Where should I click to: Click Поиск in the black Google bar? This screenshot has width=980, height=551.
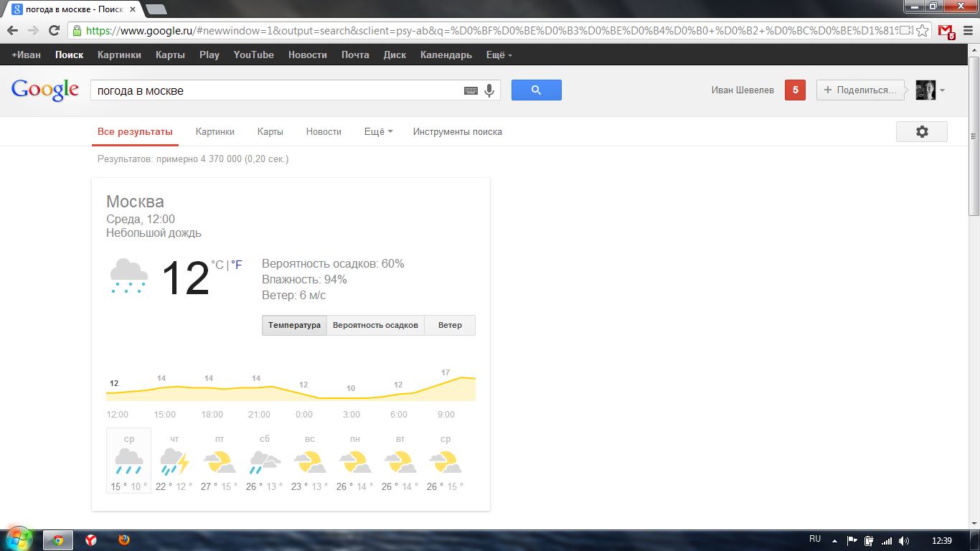click(x=70, y=55)
